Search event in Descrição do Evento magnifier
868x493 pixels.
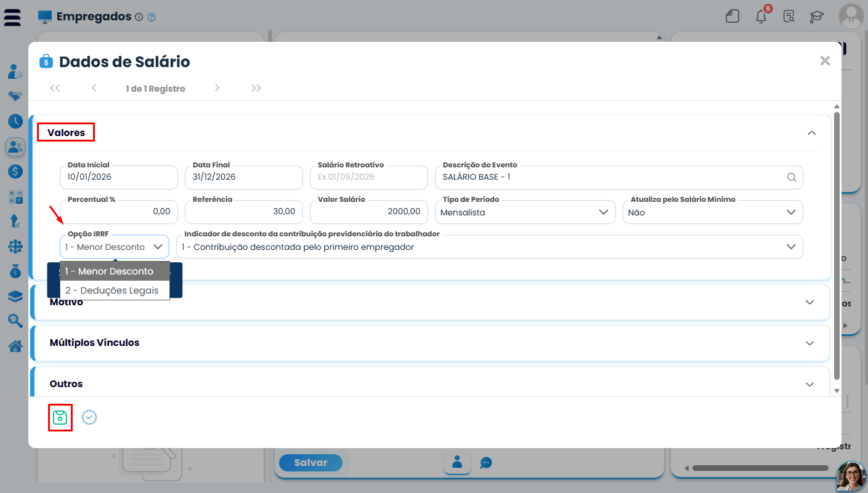point(792,177)
